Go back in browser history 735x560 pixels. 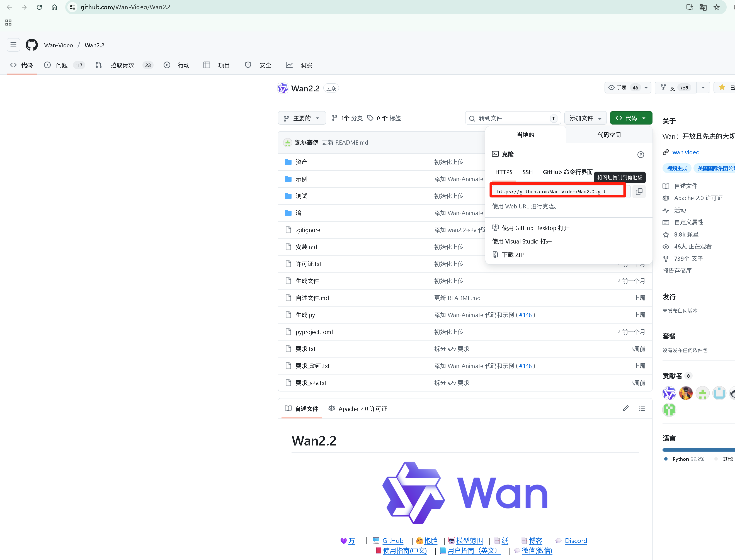(9, 7)
